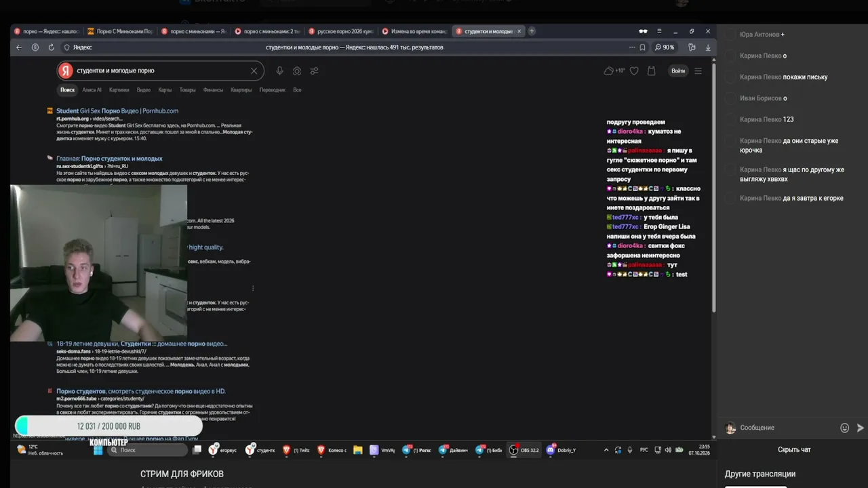Close the active browser tab
This screenshot has height=488, width=868.
coord(520,31)
